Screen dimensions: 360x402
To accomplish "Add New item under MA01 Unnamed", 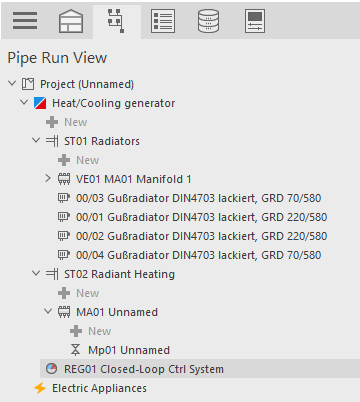I will coord(100,331).
